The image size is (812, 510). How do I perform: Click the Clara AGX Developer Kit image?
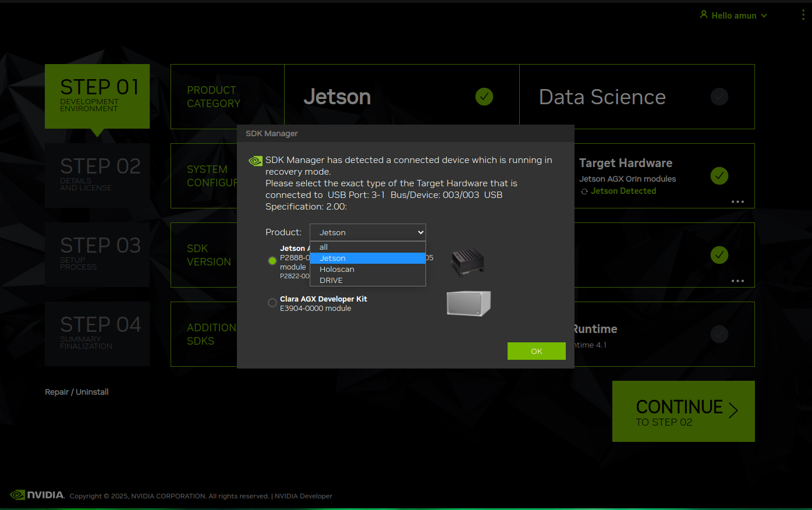tap(469, 303)
